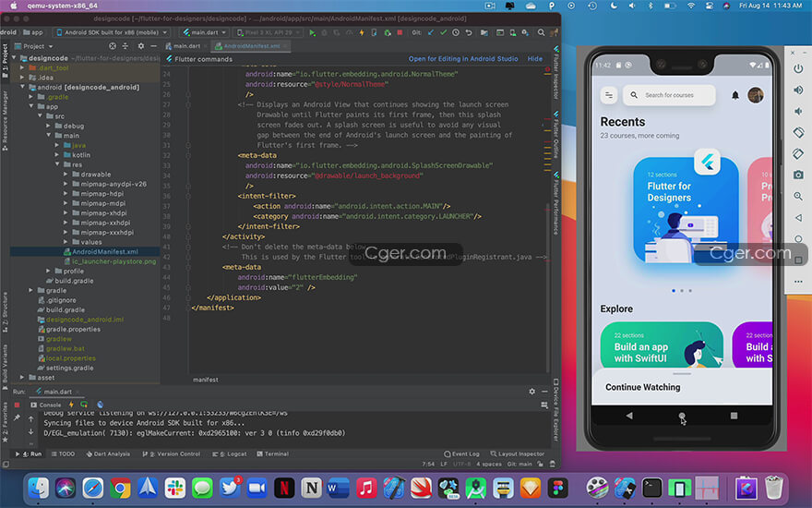Expand the debug folder in the tree
The image size is (812, 508).
49,126
